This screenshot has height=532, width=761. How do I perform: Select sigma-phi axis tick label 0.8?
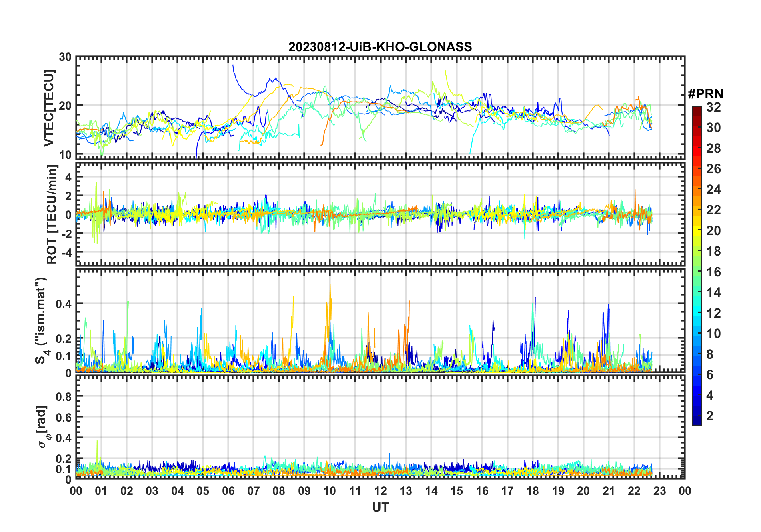[x=64, y=396]
